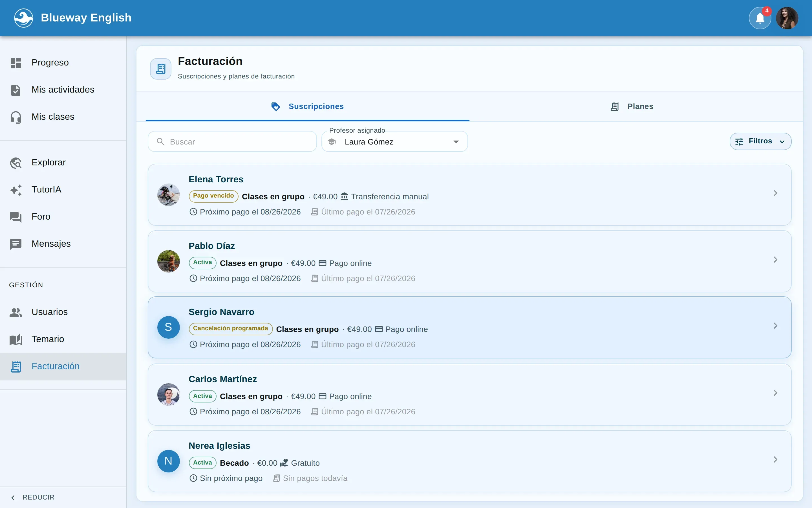Open Pablo Díaz subscription chevron
812x508 pixels.
click(x=775, y=260)
